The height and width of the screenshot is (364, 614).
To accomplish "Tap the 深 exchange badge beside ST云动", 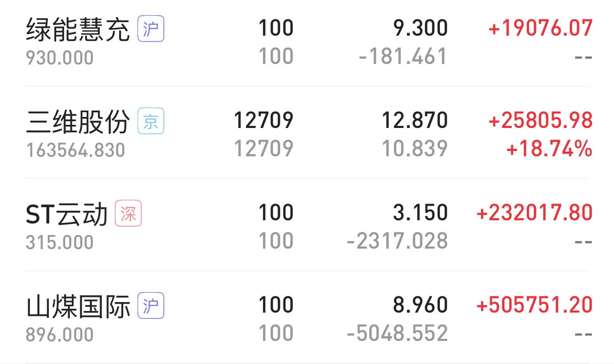I will (x=128, y=213).
